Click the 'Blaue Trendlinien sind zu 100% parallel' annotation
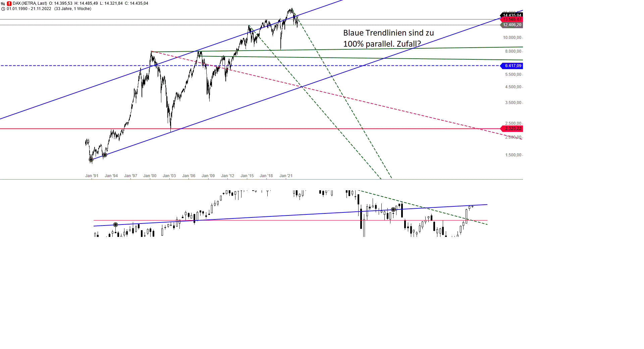This screenshot has height=349, width=644. 388,38
